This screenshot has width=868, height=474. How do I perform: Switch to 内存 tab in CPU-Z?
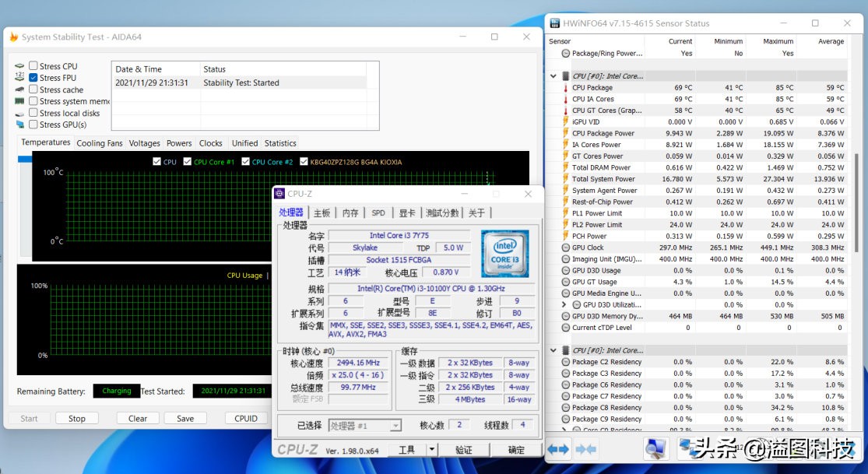tap(350, 212)
